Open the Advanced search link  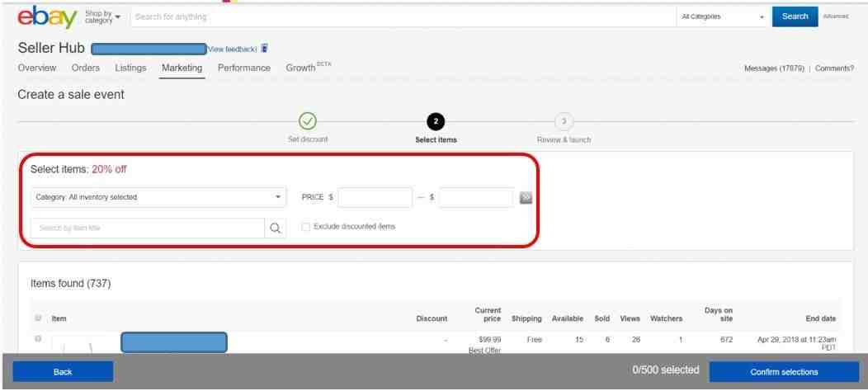click(x=836, y=16)
